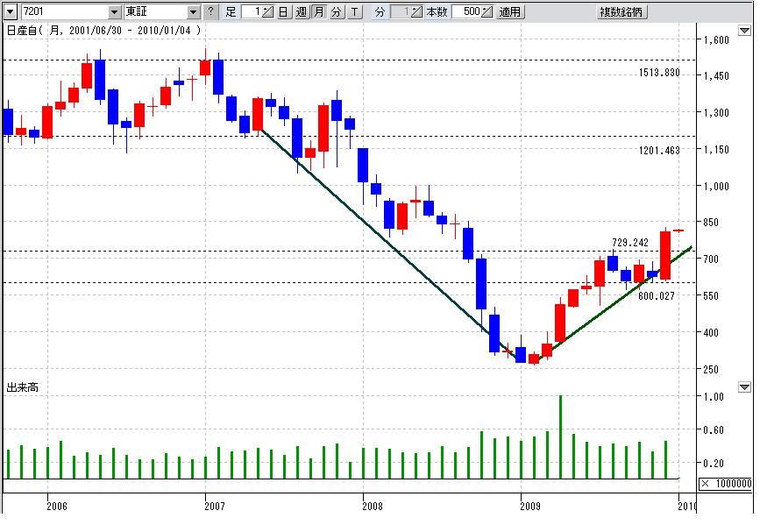The height and width of the screenshot is (532, 767).
Task: Click the T tick chart button
Action: point(354,12)
